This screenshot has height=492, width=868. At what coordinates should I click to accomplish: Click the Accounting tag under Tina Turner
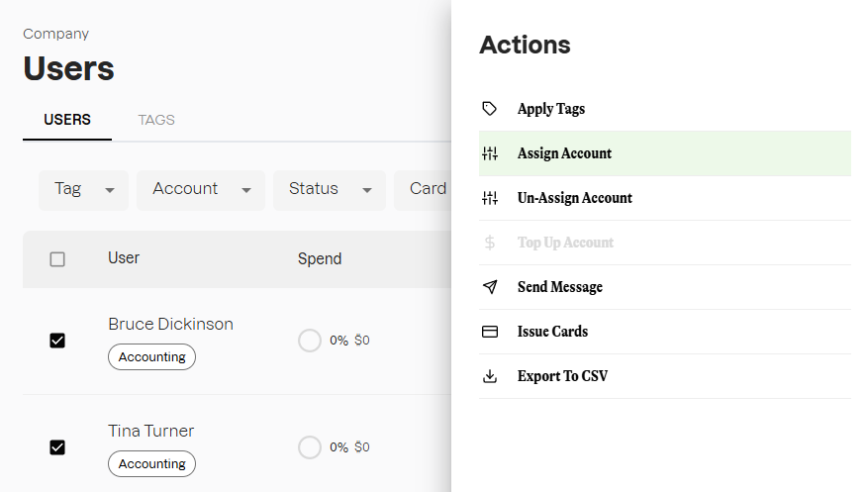coord(151,463)
